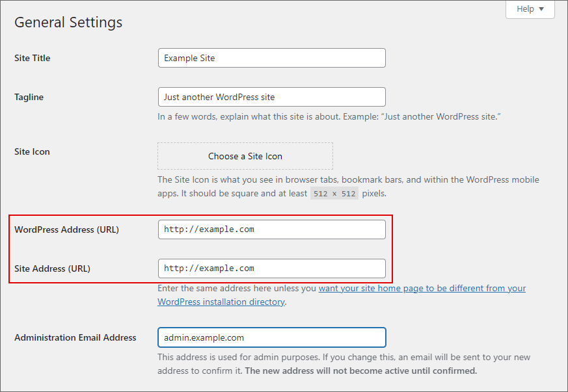Click the WordPress Address (URL) field
The image size is (568, 392).
point(272,229)
